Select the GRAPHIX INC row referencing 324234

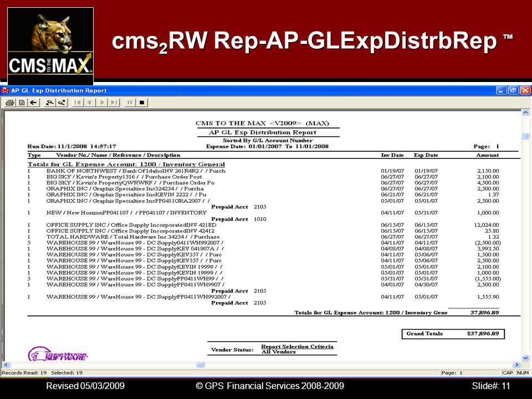coord(263,188)
